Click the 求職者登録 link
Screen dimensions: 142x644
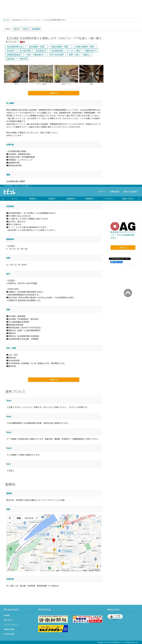click(x=115, y=192)
